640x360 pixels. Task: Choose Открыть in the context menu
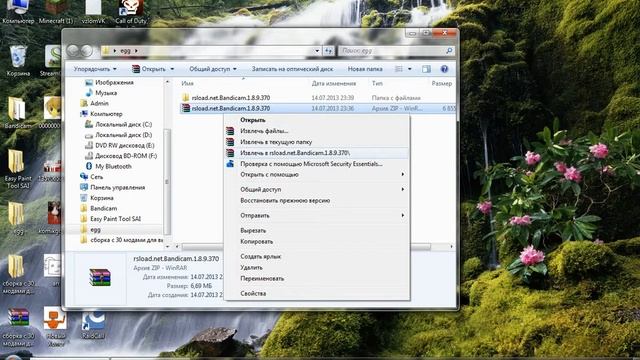pos(317,120)
